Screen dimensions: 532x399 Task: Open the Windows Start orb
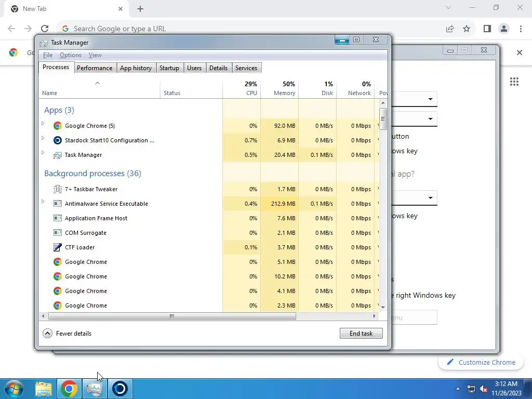coord(14,389)
